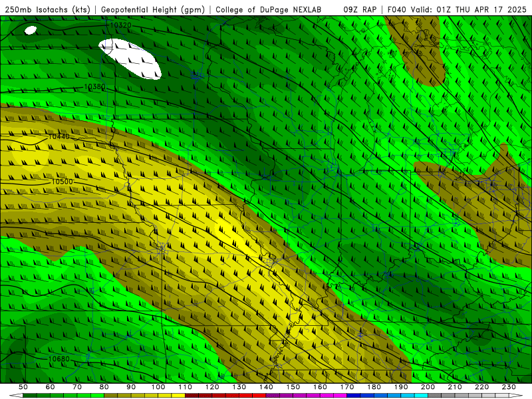Click the 210 value on the color scale
The image size is (532, 399).
(x=455, y=387)
